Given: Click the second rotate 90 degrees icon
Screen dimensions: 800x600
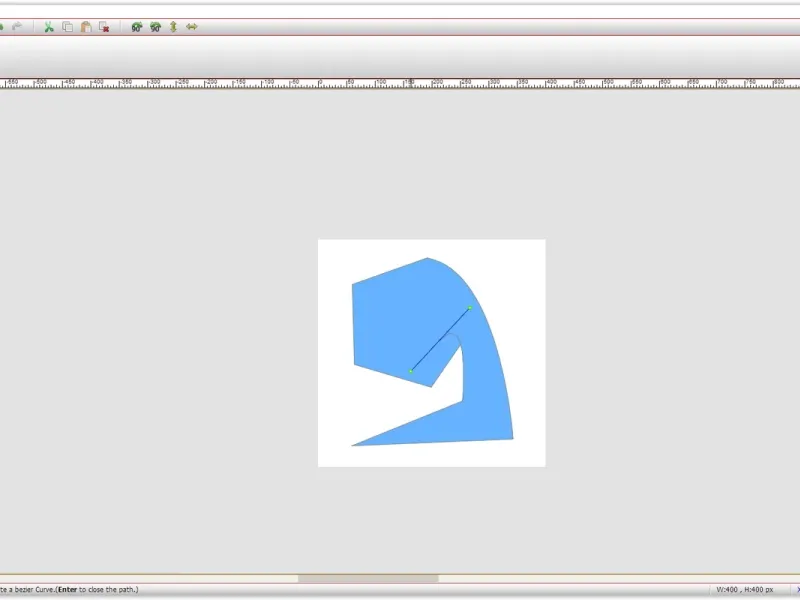Looking at the screenshot, I should [x=156, y=27].
